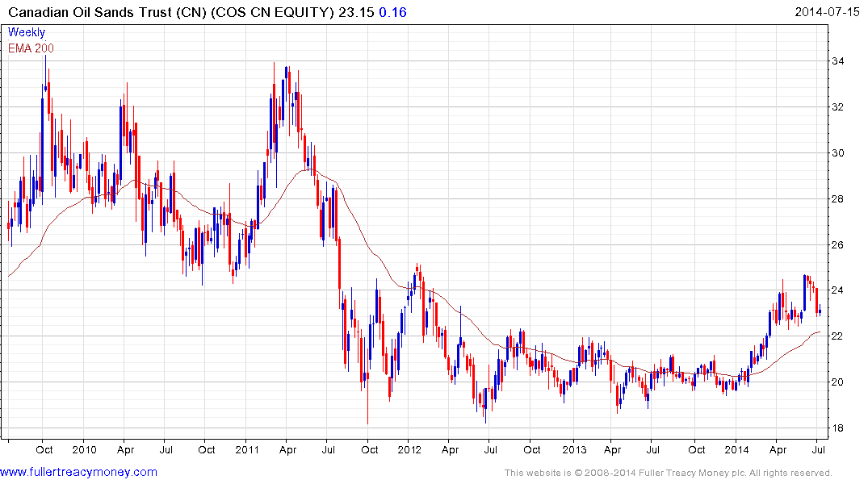This screenshot has width=868, height=484.
Task: Click the '20' price axis label
Action: pos(837,382)
